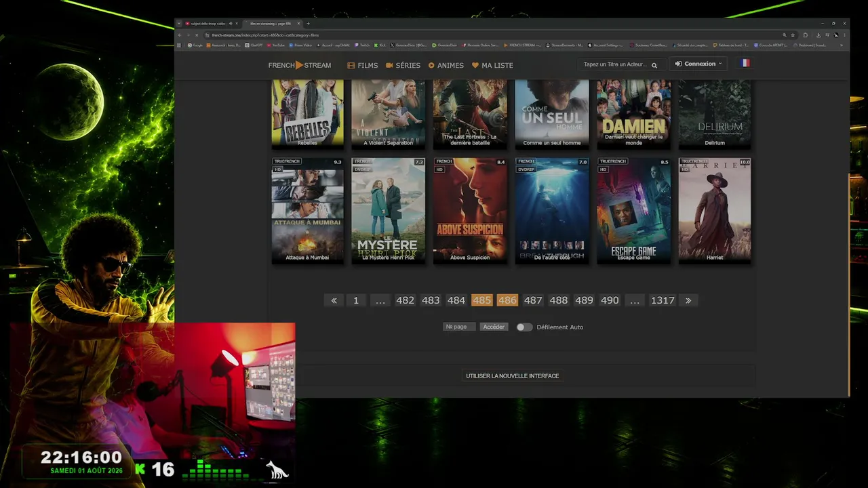Open the StreamElements bookmark
The width and height of the screenshot is (868, 488).
pyautogui.click(x=564, y=45)
